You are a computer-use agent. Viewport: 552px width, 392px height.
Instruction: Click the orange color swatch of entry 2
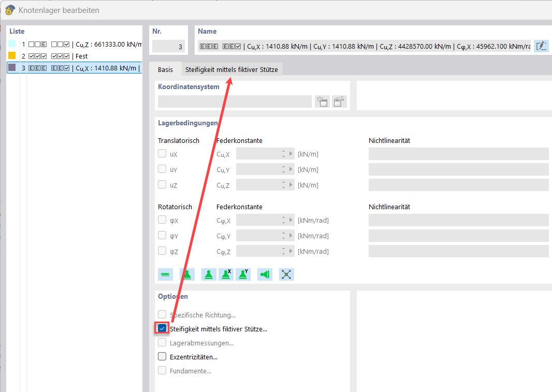[x=12, y=56]
